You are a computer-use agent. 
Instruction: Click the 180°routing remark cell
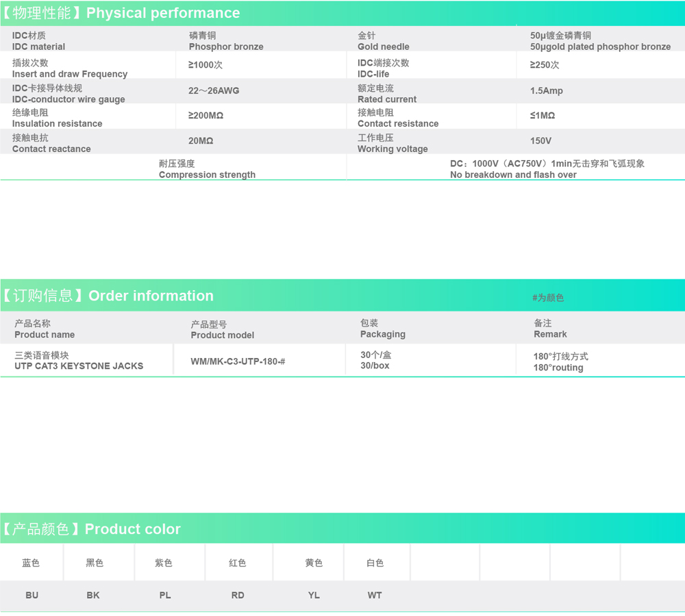[x=558, y=368]
